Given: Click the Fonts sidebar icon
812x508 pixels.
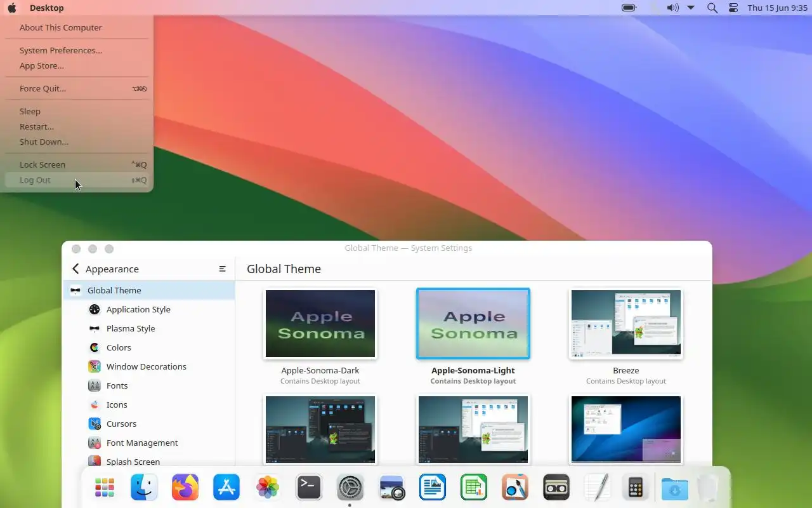Looking at the screenshot, I should pyautogui.click(x=95, y=385).
